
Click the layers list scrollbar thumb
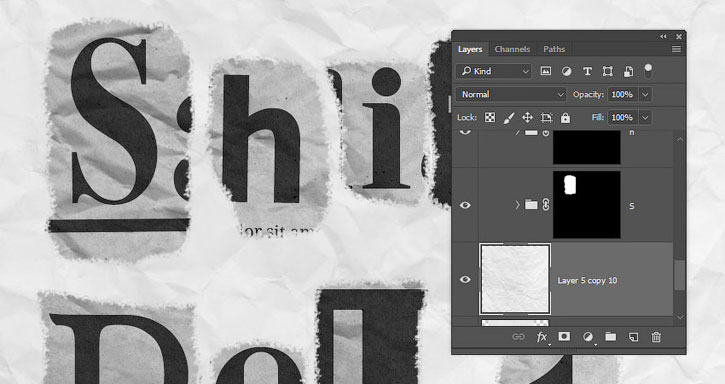[679, 276]
